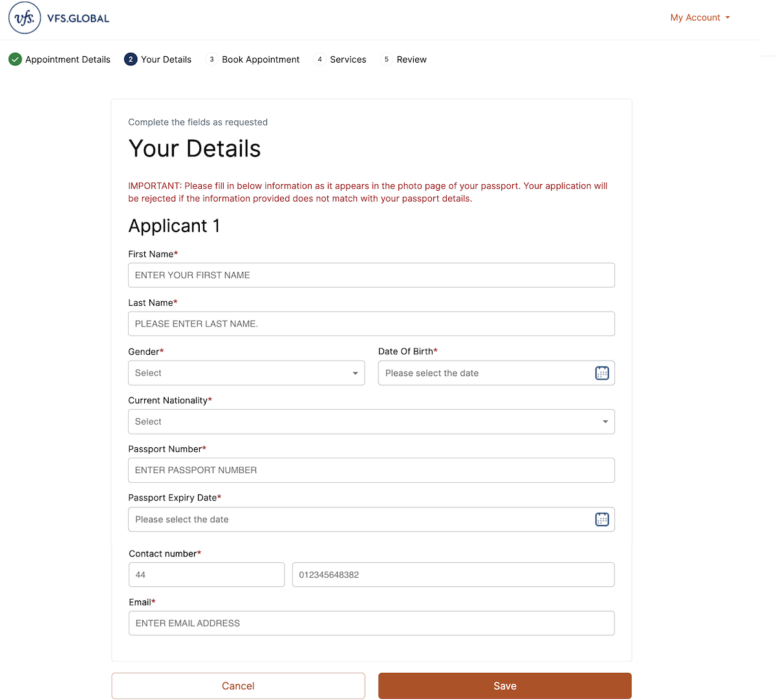Click the step 4 circle for Services
776x700 pixels.
point(319,59)
